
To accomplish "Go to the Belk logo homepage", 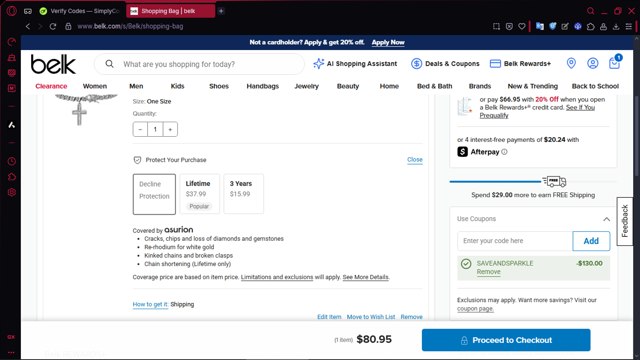I will [53, 64].
